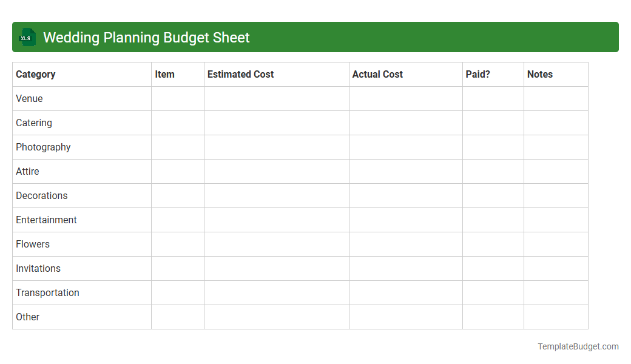
Task: Select the Entertainment category row
Action: click(46, 220)
